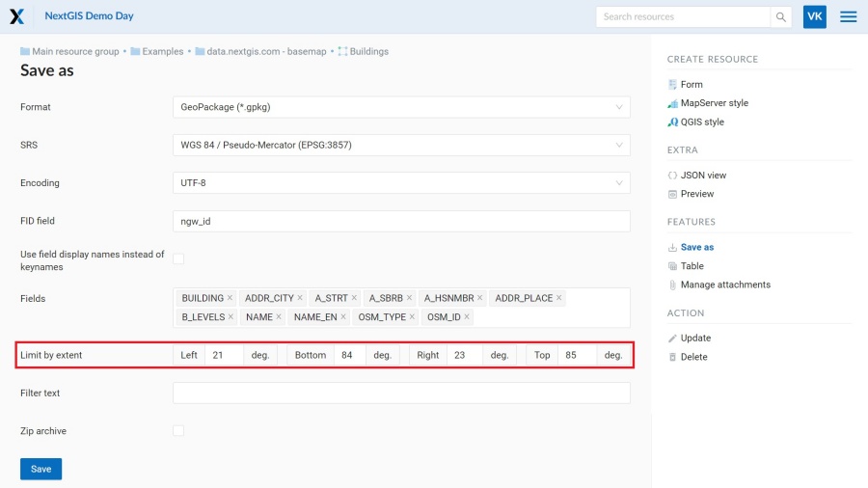Click the JSON view braces icon
This screenshot has width=868, height=488.
tap(672, 176)
